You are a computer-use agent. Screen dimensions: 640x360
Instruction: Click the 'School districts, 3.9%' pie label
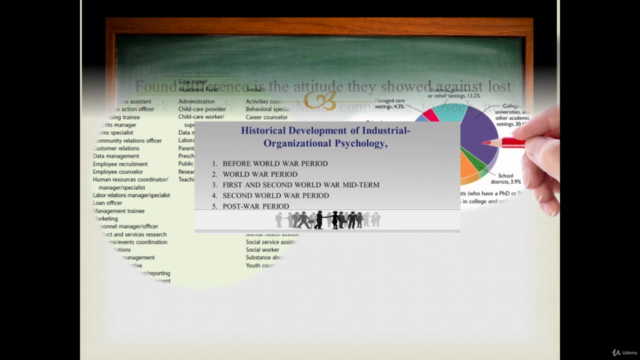[x=506, y=179]
